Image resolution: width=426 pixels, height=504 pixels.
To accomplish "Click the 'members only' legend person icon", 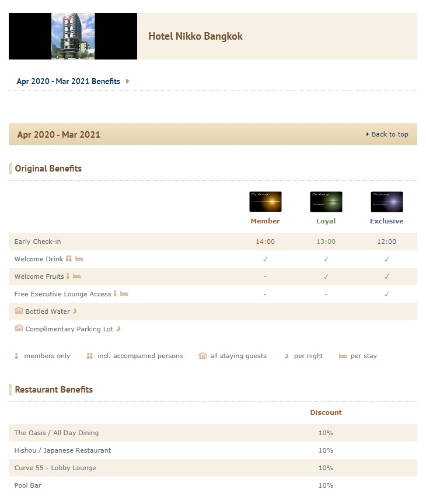I will (x=16, y=356).
